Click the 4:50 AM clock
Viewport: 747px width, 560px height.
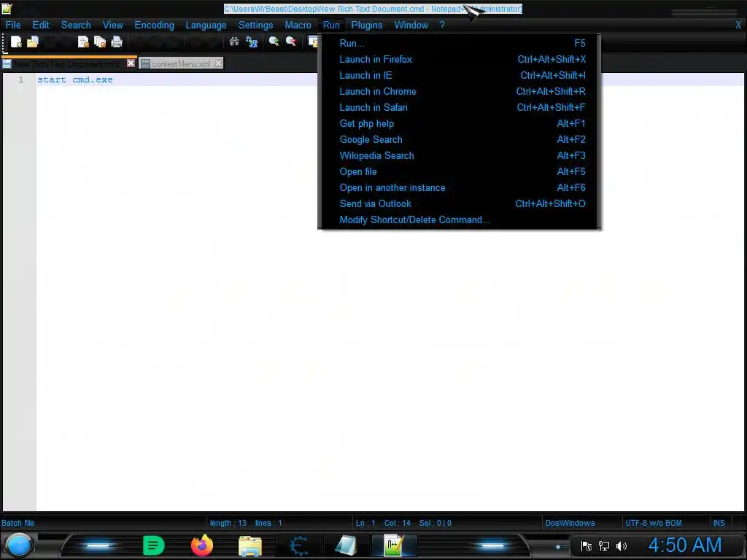pyautogui.click(x=684, y=545)
